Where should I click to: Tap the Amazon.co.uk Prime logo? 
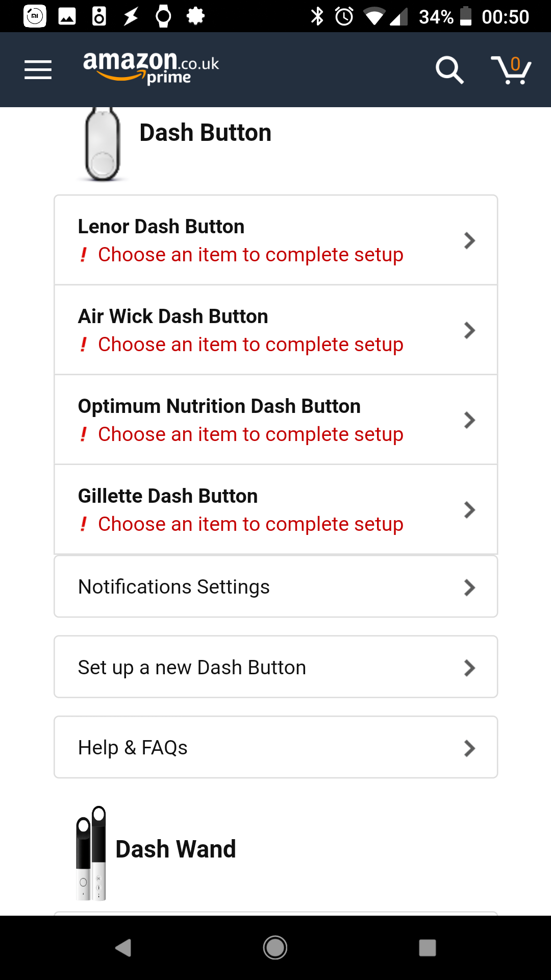(151, 67)
